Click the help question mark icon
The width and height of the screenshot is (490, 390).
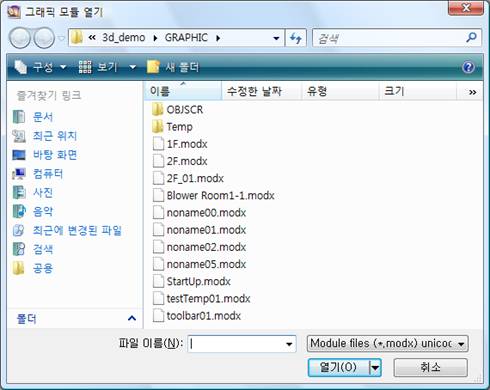coord(468,67)
